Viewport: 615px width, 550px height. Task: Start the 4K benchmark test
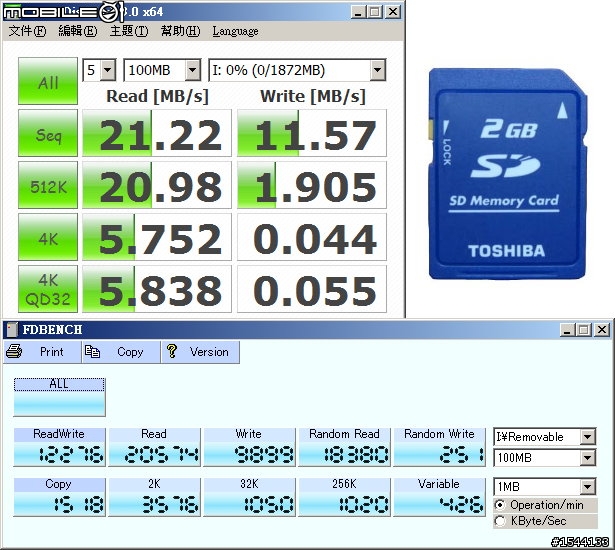click(x=48, y=237)
